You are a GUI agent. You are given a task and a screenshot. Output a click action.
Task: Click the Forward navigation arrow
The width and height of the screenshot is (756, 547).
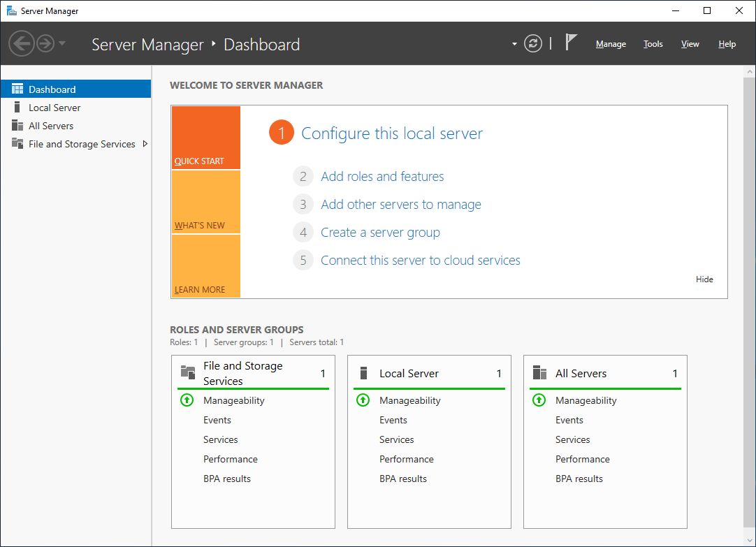45,44
